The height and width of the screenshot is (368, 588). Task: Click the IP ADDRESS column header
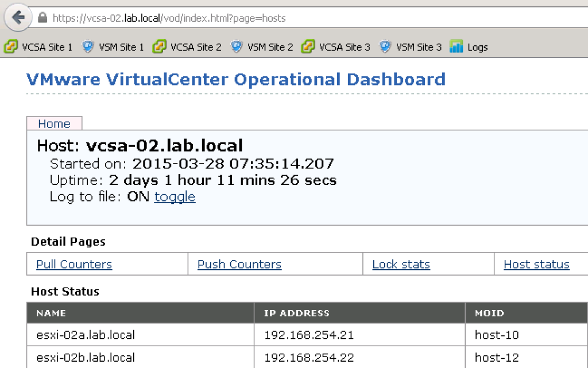(359, 313)
